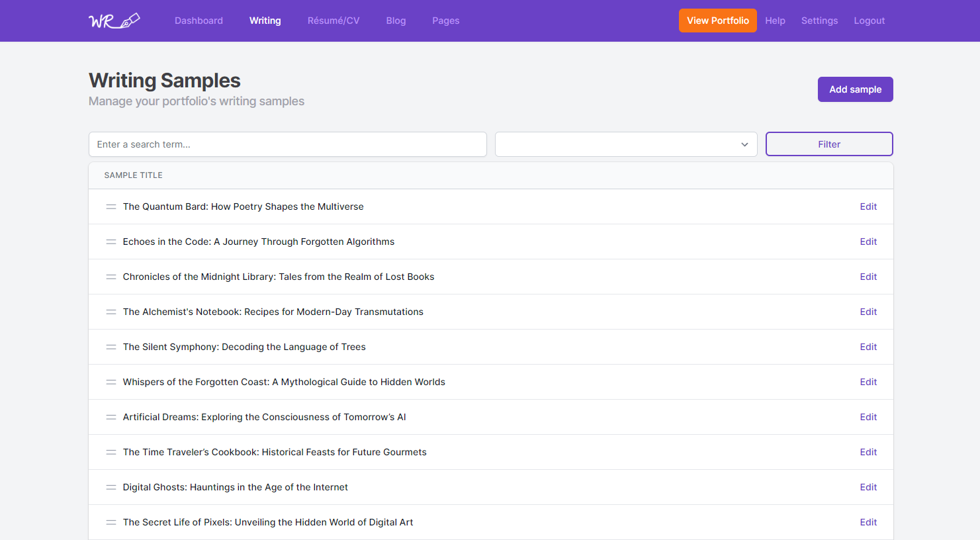Switch to the Dashboard section
Screen dimensions: 980x540
click(199, 21)
